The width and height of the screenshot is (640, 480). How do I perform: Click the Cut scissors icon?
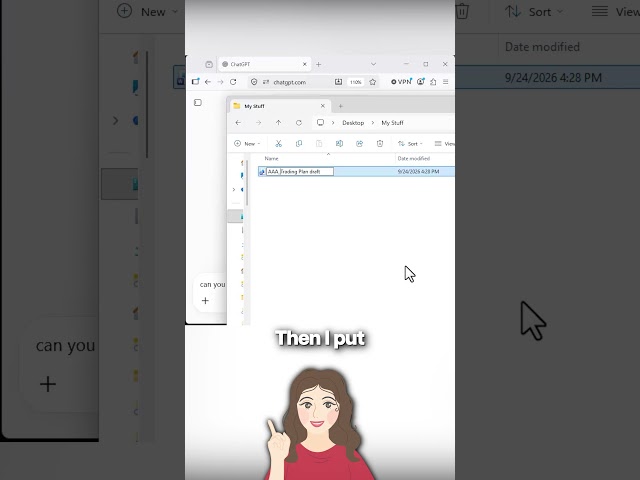278,144
